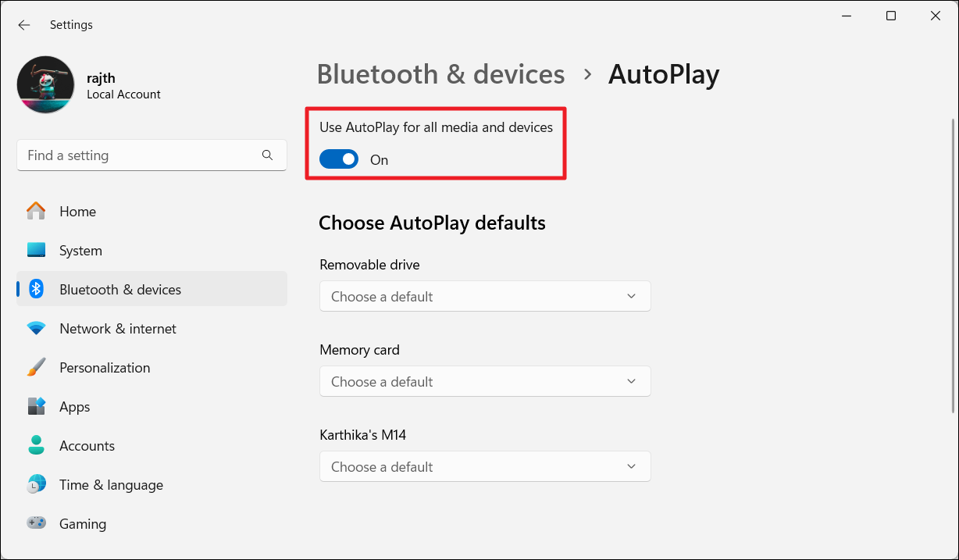Click the Gaming controller icon
The height and width of the screenshot is (560, 959).
pos(36,524)
